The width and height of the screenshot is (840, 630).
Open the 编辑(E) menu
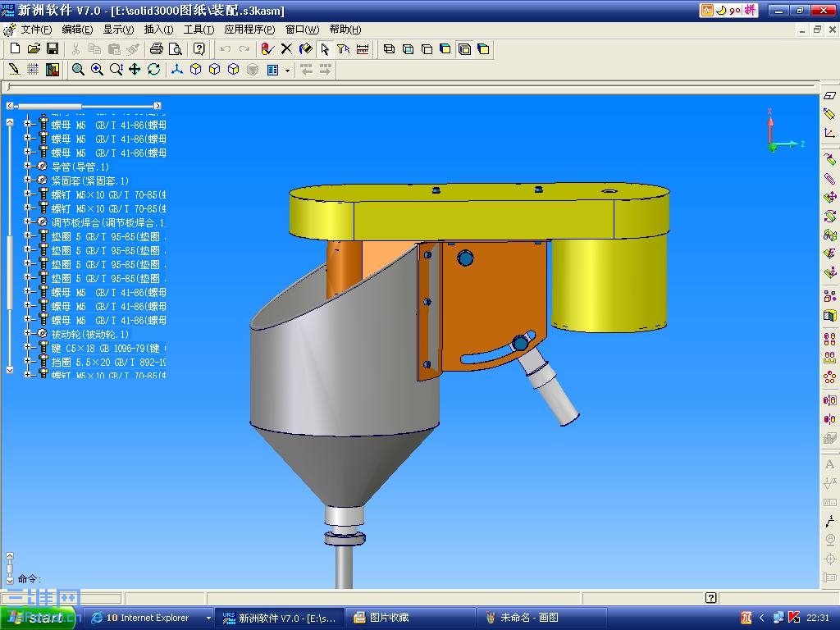[x=77, y=30]
